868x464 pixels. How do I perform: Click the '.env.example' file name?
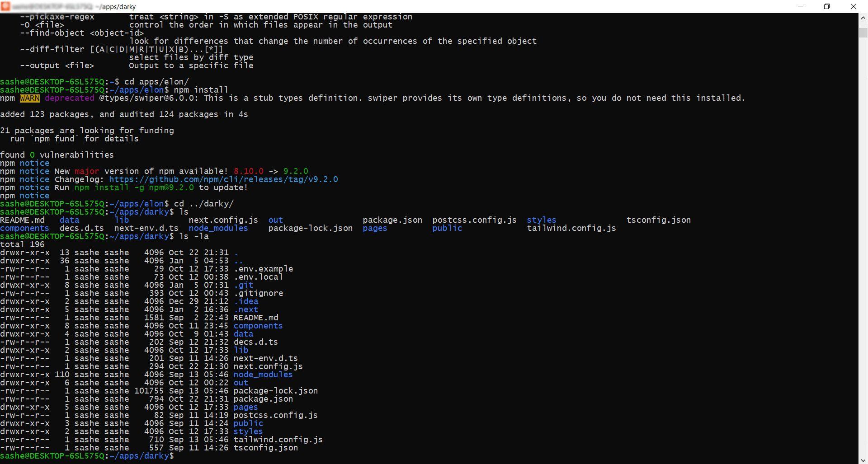(263, 269)
